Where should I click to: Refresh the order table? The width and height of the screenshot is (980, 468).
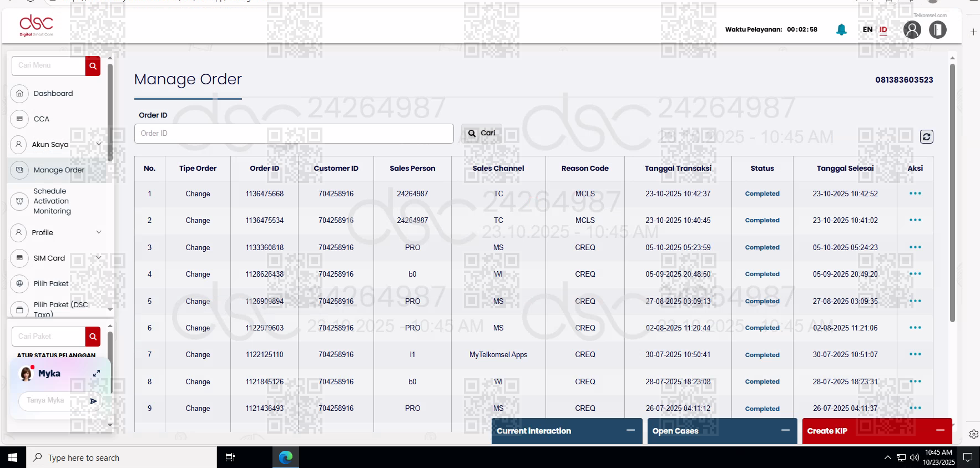(927, 136)
